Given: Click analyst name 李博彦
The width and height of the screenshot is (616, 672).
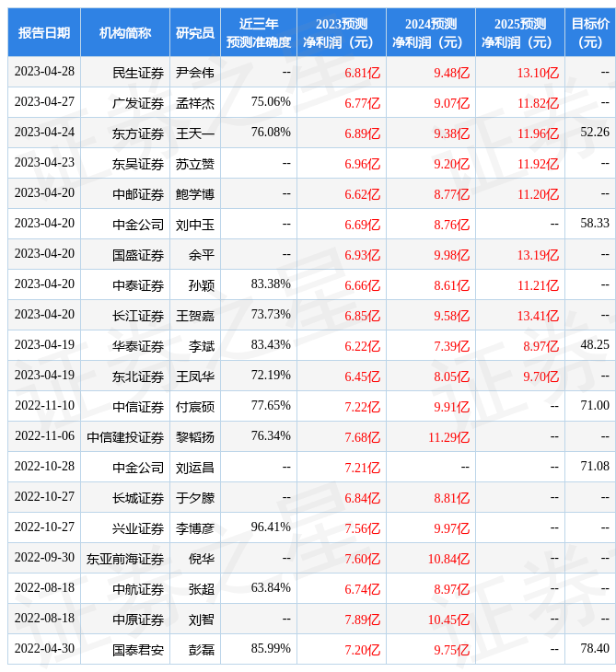Looking at the screenshot, I should coord(195,528).
